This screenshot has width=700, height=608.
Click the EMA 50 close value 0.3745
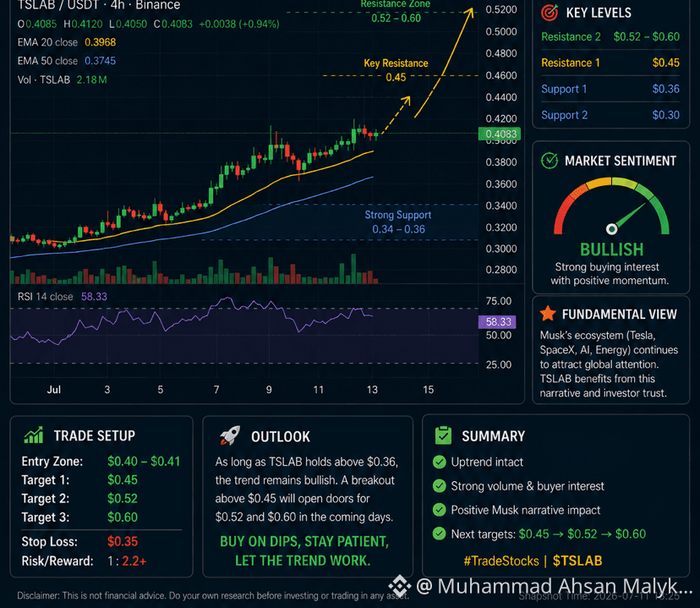point(100,61)
